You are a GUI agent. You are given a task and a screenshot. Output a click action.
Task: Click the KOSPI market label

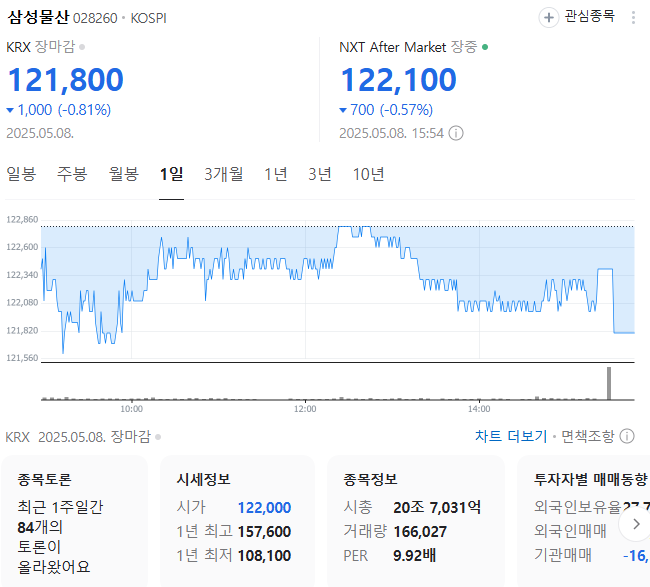(148, 18)
